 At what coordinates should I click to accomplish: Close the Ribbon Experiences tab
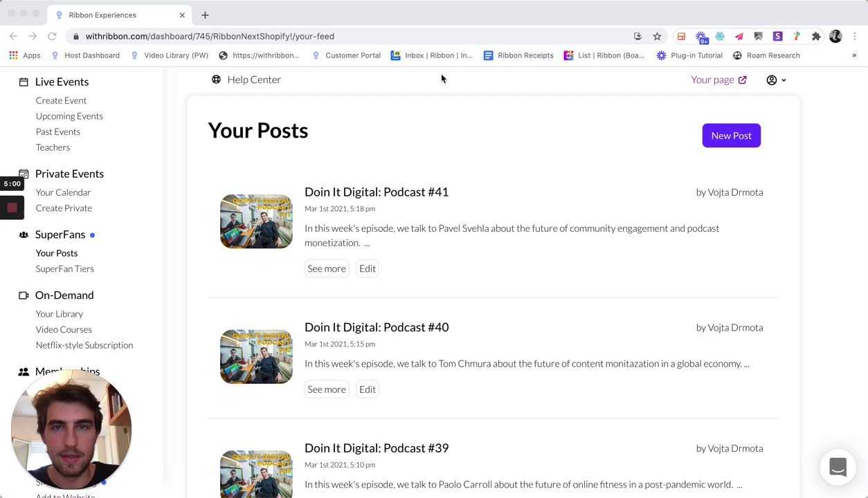(182, 15)
